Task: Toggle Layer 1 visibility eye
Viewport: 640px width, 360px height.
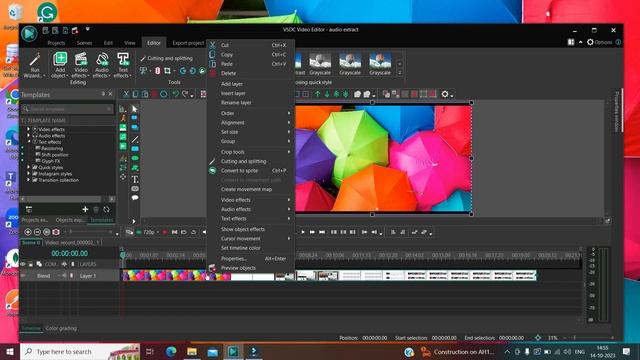Action: [x=23, y=276]
